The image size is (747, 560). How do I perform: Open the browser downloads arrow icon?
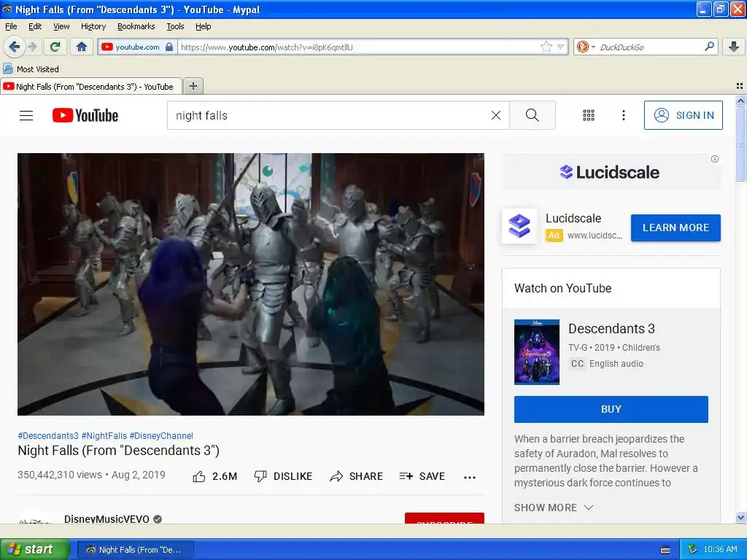click(x=734, y=47)
